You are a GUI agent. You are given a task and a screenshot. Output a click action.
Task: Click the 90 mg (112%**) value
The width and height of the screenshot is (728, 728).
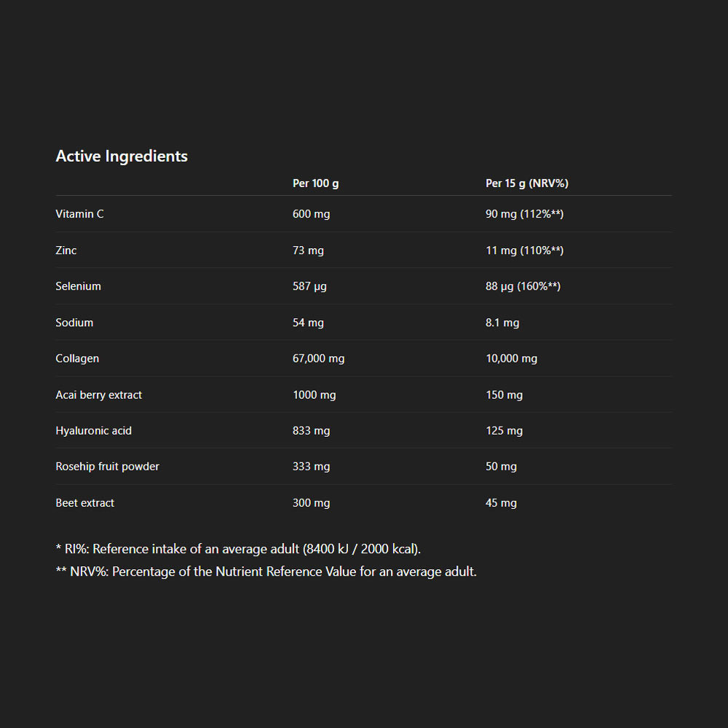tap(524, 214)
